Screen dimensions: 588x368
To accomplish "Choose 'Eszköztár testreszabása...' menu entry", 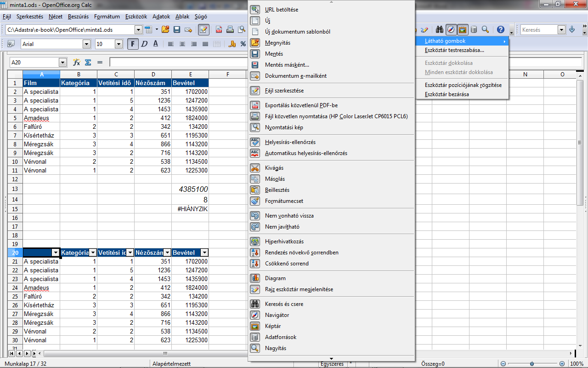I will [463, 50].
